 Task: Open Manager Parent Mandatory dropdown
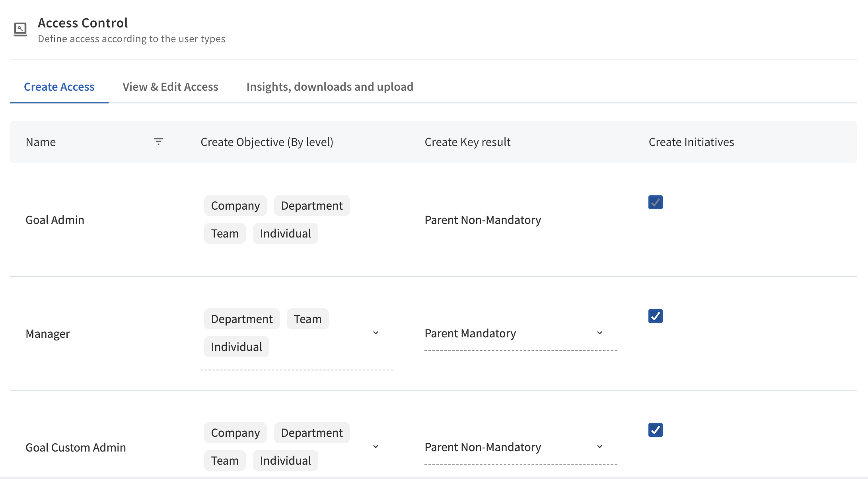pyautogui.click(x=599, y=333)
